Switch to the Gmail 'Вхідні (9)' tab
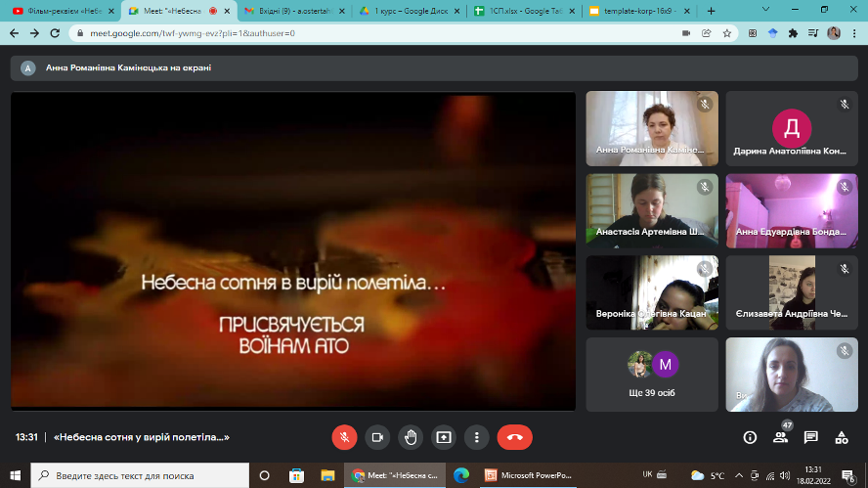Viewport: 868px width, 488px height. tap(293, 11)
